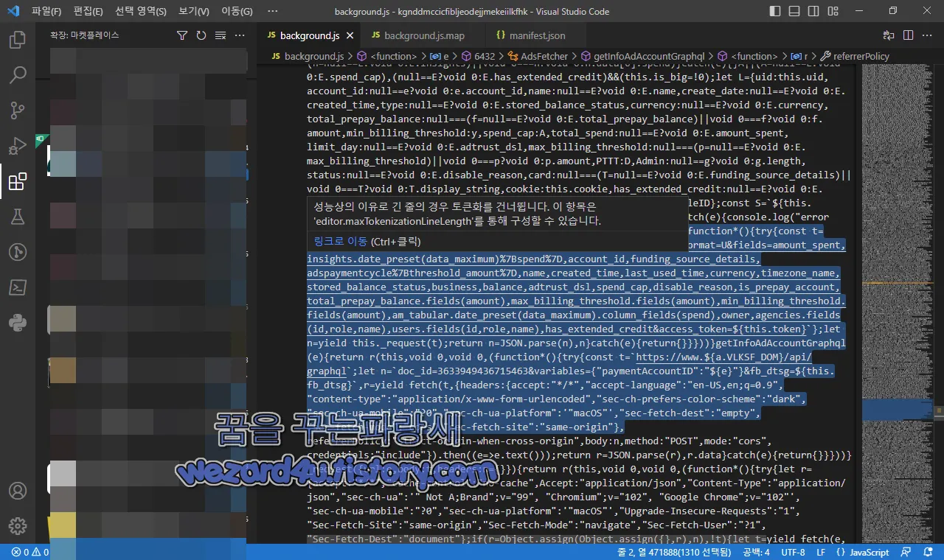Split the editor to the right
This screenshot has height=560, width=944.
[x=908, y=35]
